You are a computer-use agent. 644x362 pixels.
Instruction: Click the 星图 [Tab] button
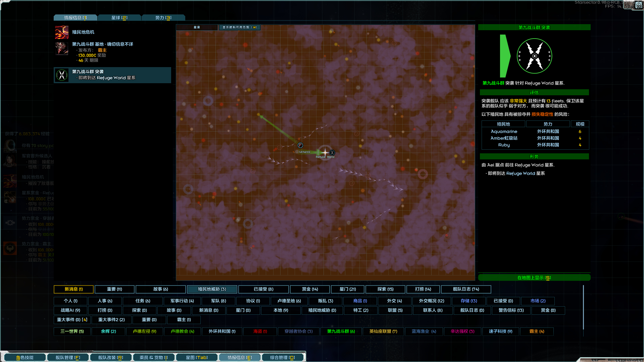197,358
